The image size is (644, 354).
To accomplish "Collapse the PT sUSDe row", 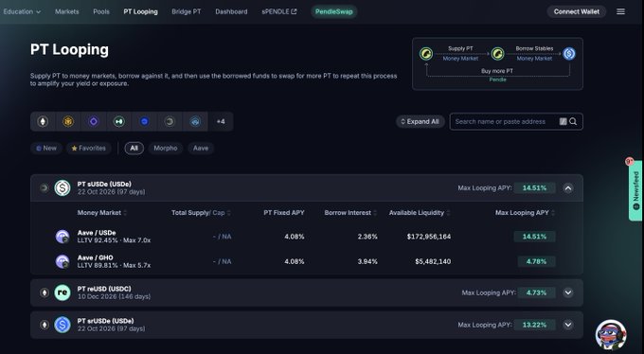I will pos(568,188).
